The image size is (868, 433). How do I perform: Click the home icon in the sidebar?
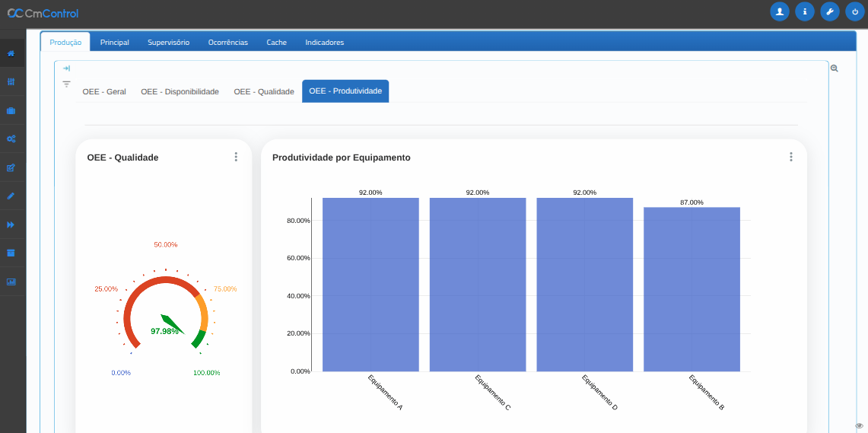click(x=11, y=53)
